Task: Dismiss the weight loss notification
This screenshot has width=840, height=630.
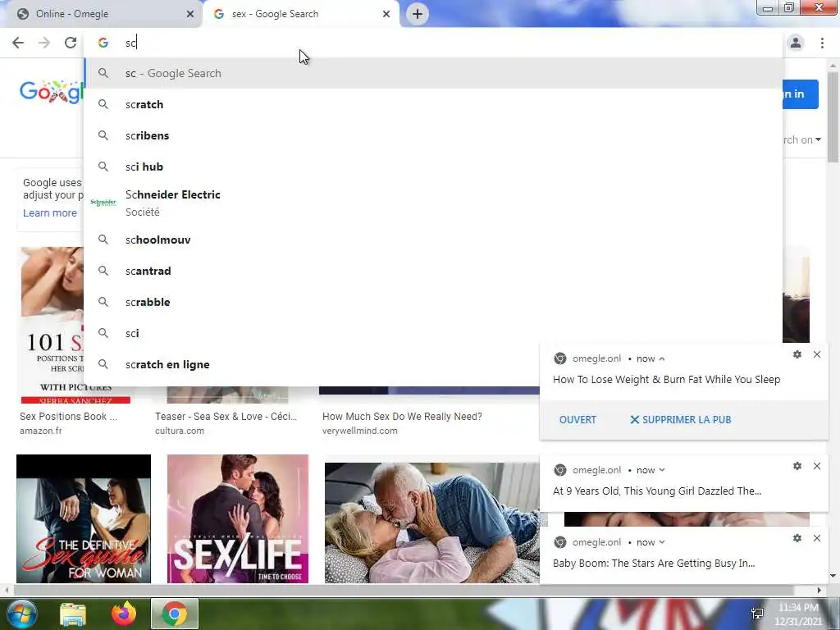Action: tap(816, 354)
